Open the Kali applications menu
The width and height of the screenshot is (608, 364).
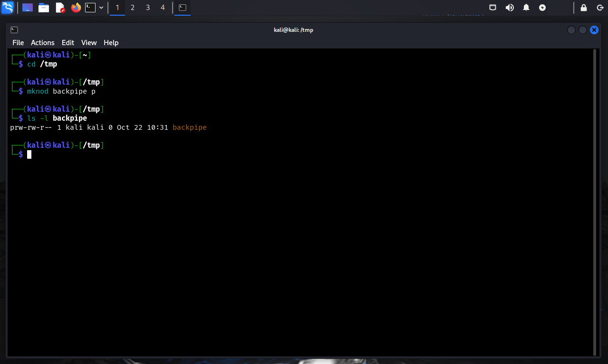tap(7, 8)
